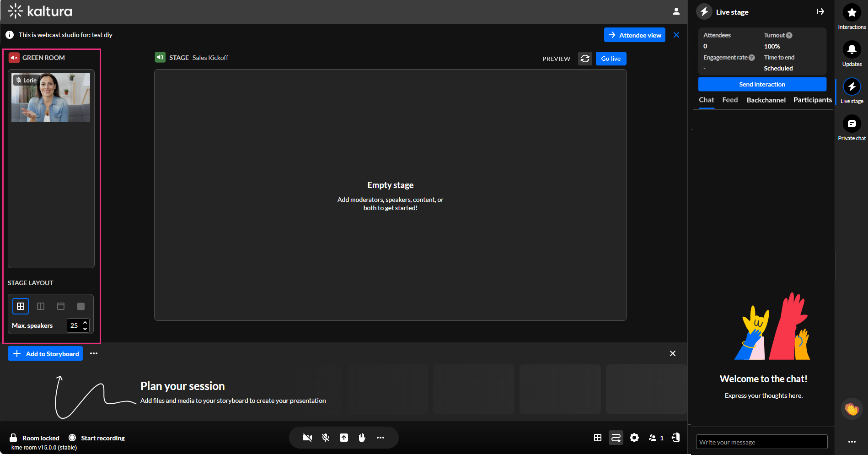
Task: Select Lorie's video thumbnail in Green Room
Action: [51, 97]
